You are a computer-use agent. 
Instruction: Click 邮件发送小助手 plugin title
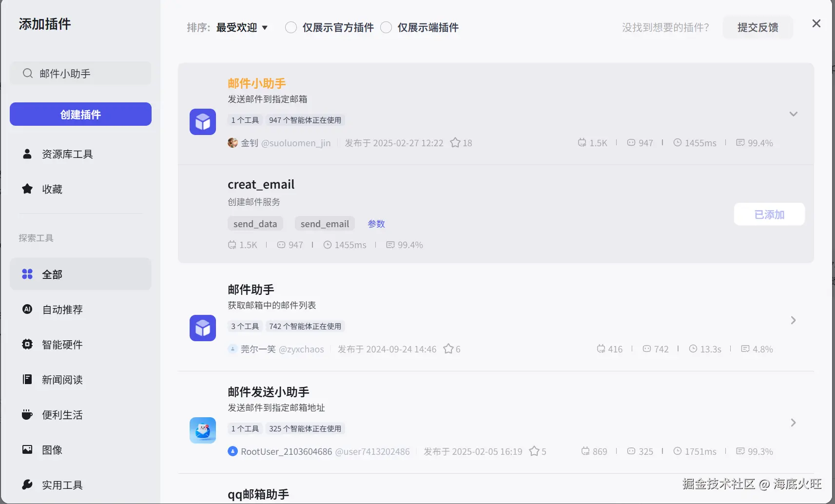pyautogui.click(x=269, y=392)
